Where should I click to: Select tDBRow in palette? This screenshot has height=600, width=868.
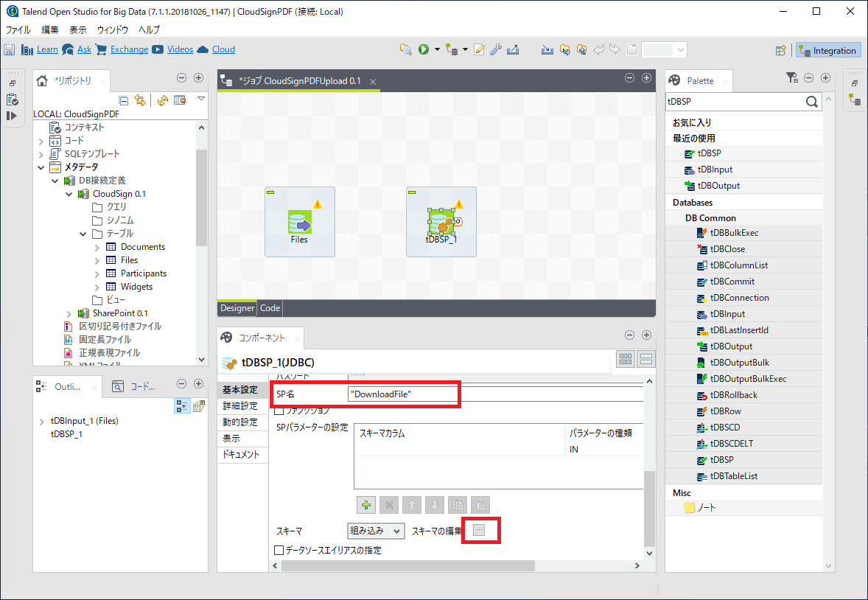[725, 411]
